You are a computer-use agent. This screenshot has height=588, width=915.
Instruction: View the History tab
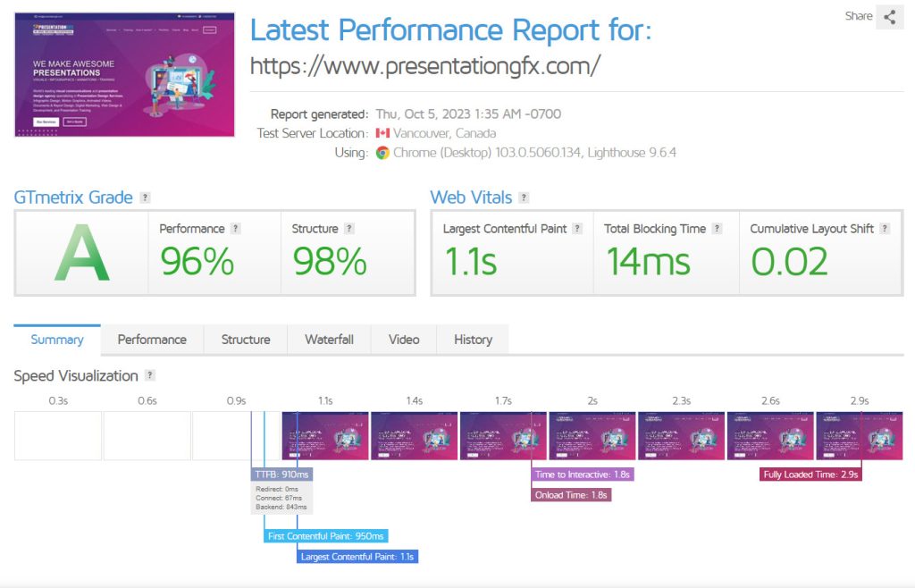tap(473, 340)
